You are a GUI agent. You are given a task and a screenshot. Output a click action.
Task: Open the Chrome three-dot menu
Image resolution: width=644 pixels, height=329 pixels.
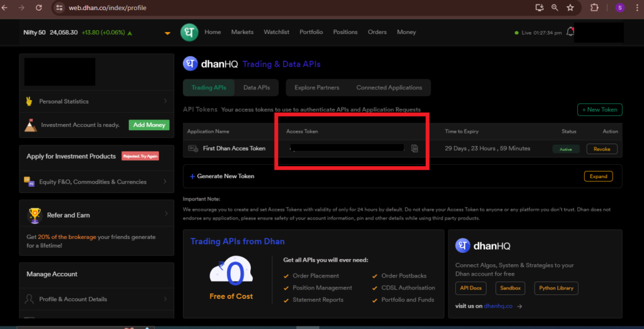click(636, 8)
